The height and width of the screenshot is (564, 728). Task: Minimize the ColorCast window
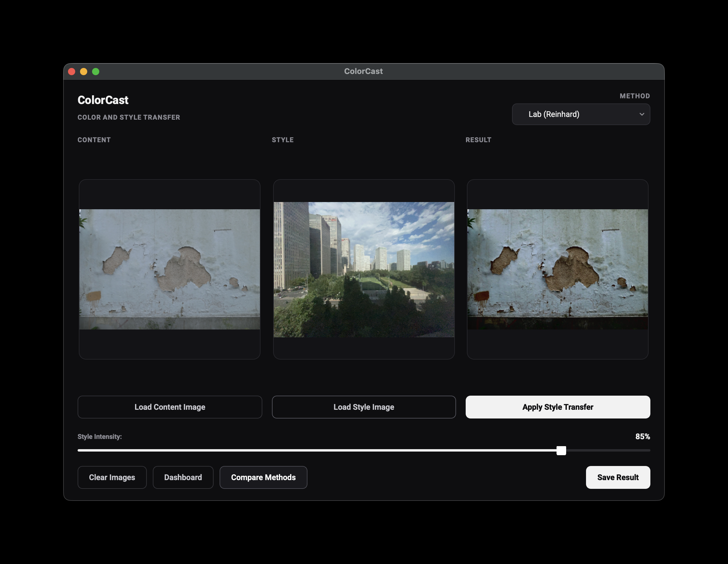[x=84, y=72]
